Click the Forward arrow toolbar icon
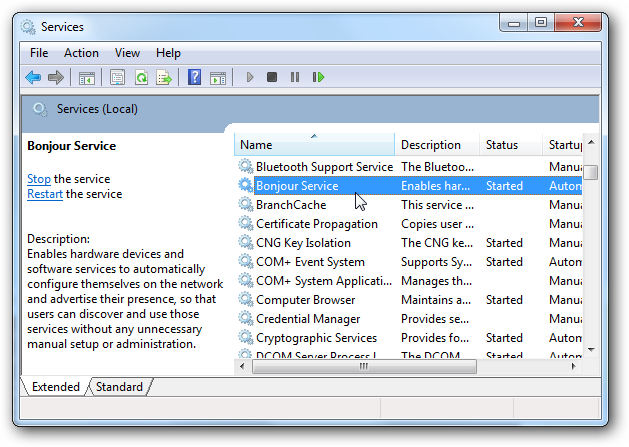 (55, 77)
